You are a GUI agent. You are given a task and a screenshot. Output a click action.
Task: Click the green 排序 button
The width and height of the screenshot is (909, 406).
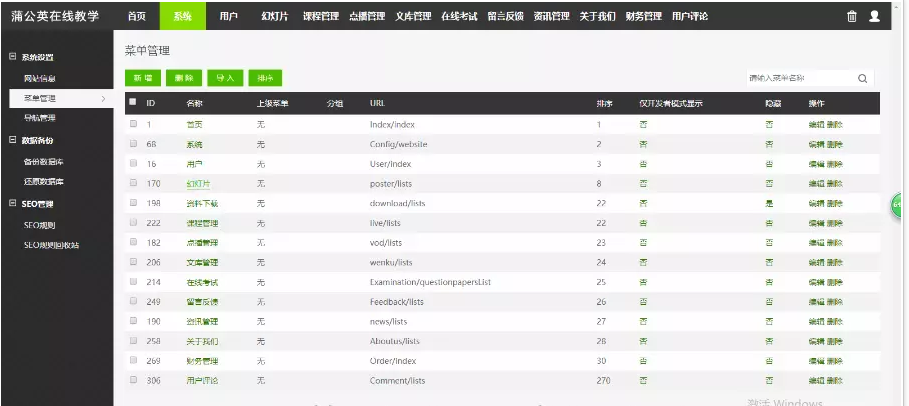tap(265, 78)
